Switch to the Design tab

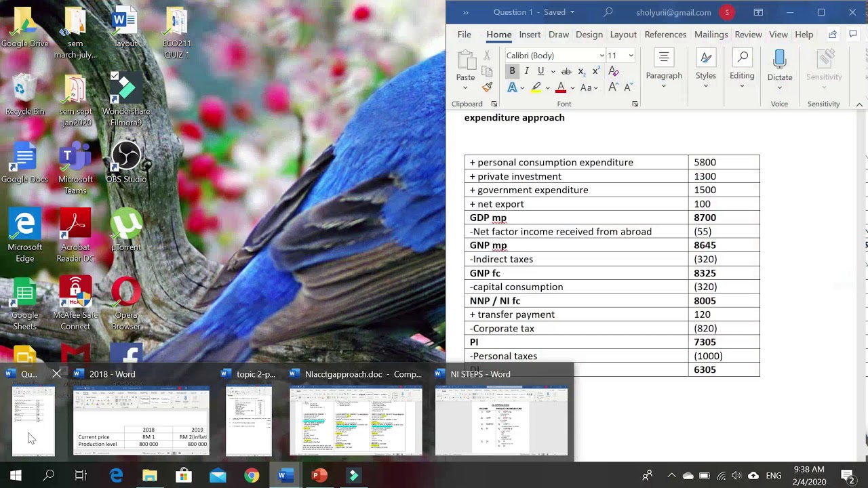pos(589,35)
